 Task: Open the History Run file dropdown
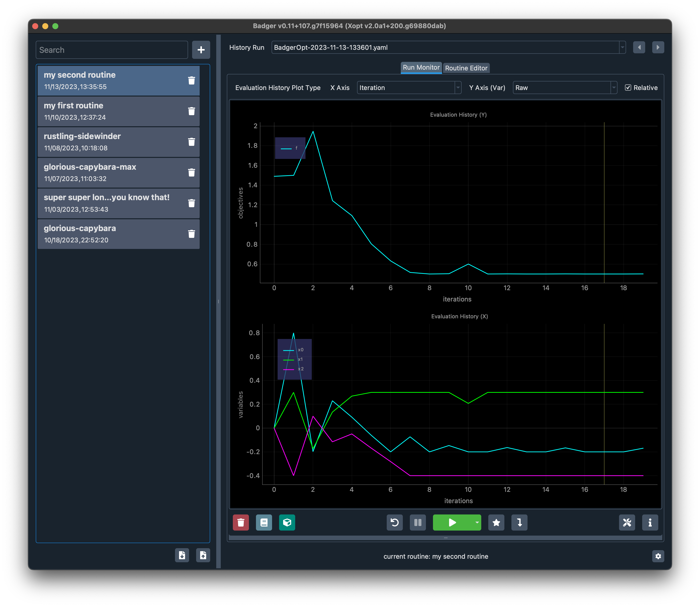(x=448, y=48)
